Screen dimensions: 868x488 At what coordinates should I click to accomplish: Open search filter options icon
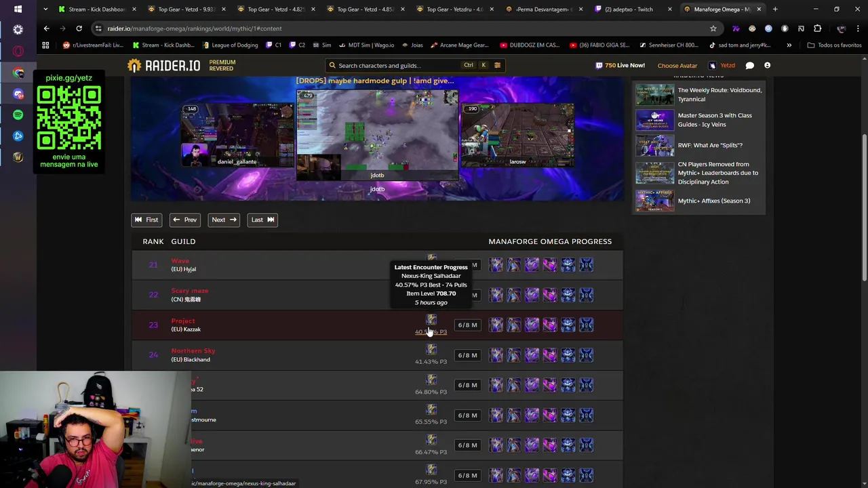[497, 65]
